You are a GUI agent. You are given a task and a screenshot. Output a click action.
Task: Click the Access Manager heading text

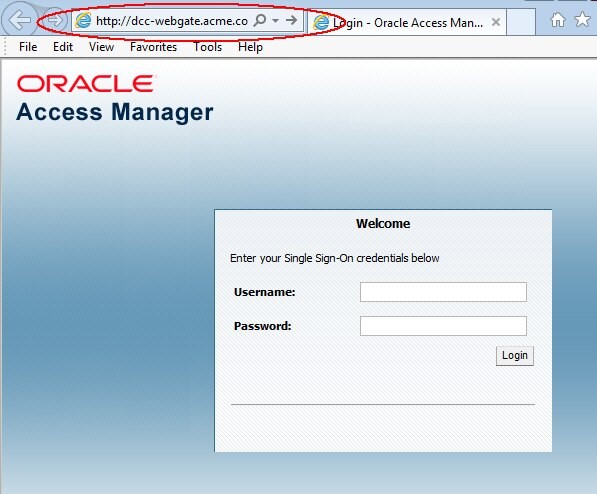pos(115,112)
